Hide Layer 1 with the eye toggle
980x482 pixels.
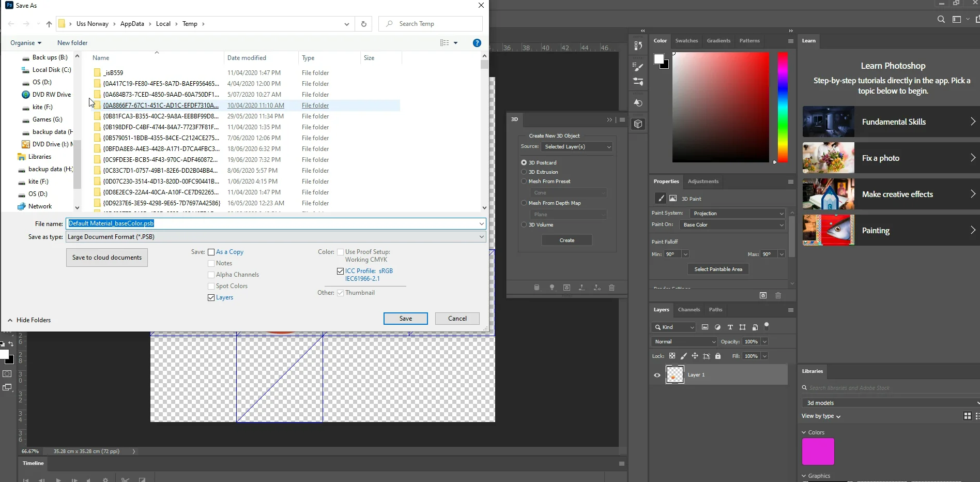[657, 375]
